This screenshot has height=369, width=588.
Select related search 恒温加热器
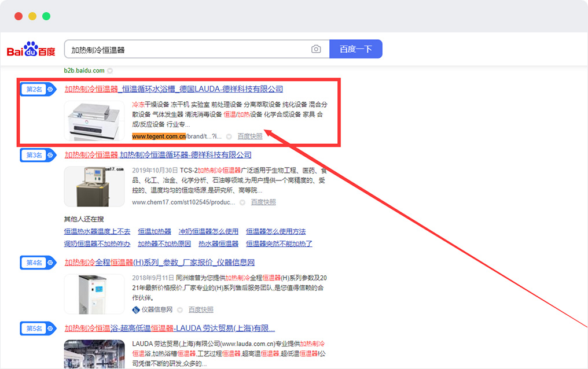coord(155,231)
